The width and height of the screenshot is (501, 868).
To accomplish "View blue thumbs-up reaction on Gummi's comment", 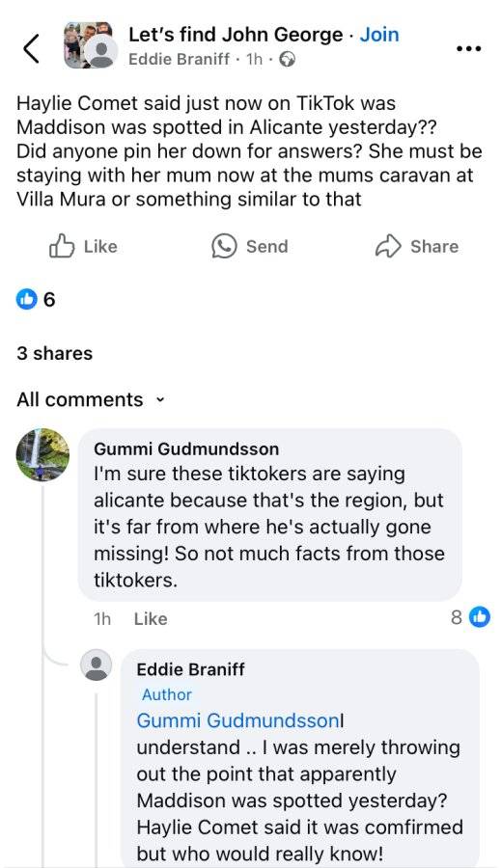I will pos(480,616).
